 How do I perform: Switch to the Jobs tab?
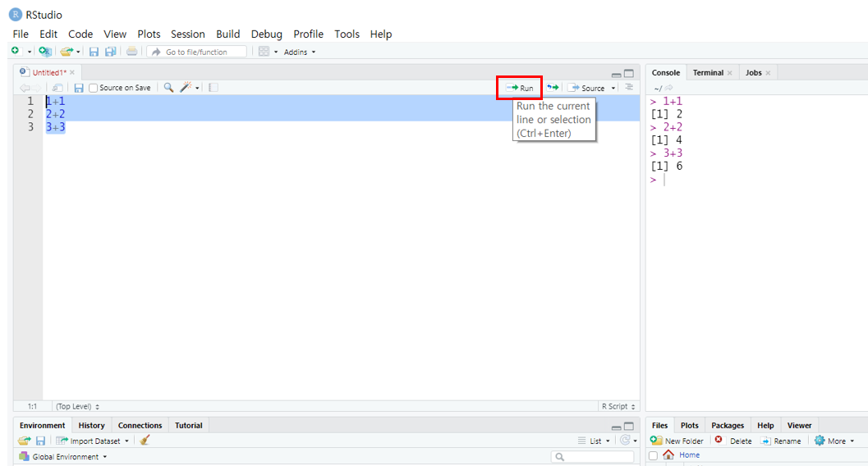753,72
